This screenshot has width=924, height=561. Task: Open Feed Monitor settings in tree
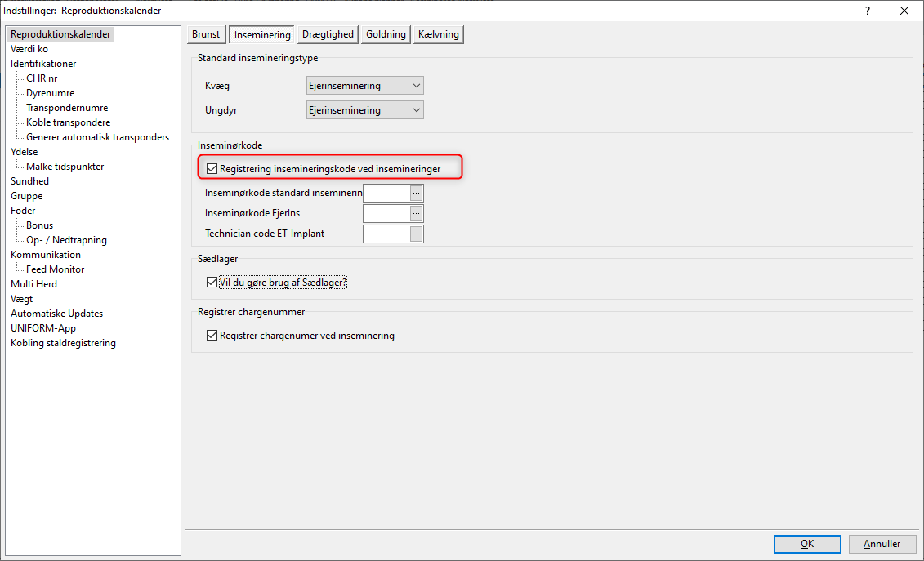(55, 269)
